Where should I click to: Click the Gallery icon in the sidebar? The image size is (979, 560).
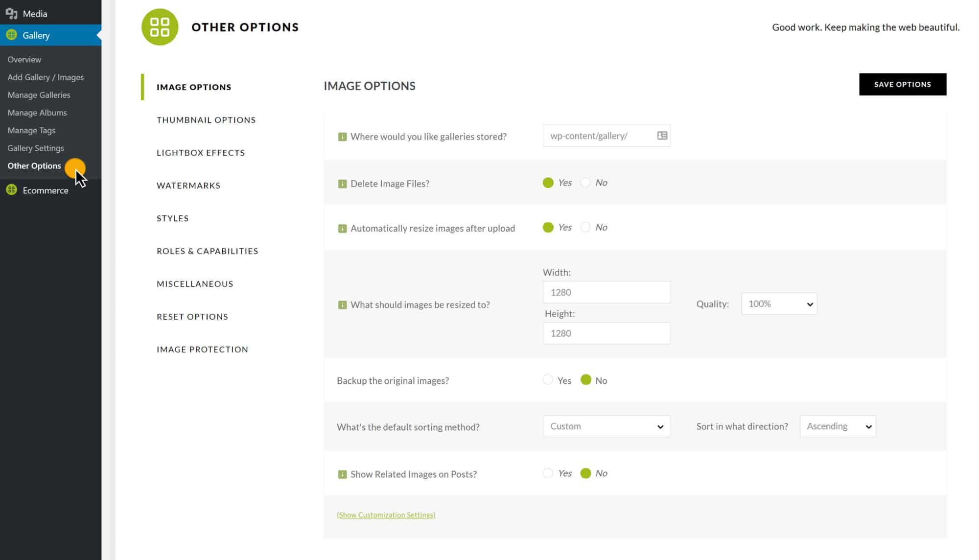click(x=11, y=35)
